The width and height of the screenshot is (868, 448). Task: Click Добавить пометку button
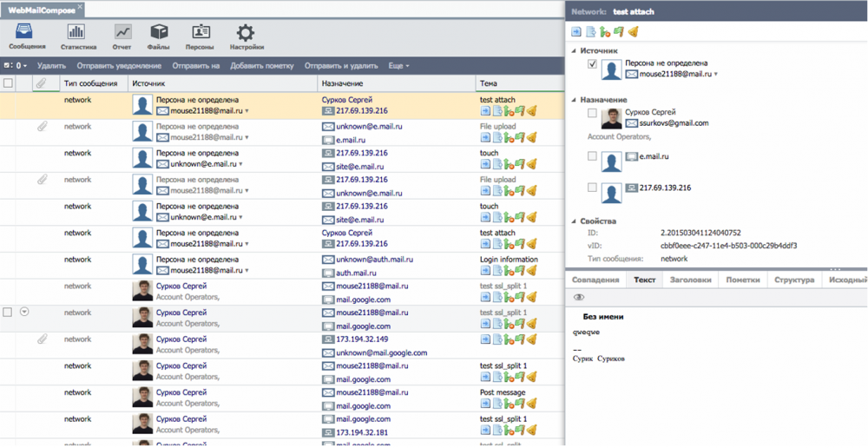tap(262, 65)
